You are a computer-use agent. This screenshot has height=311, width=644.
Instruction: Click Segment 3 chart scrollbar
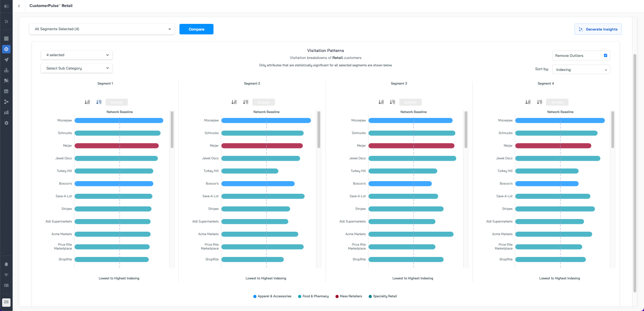[466, 130]
